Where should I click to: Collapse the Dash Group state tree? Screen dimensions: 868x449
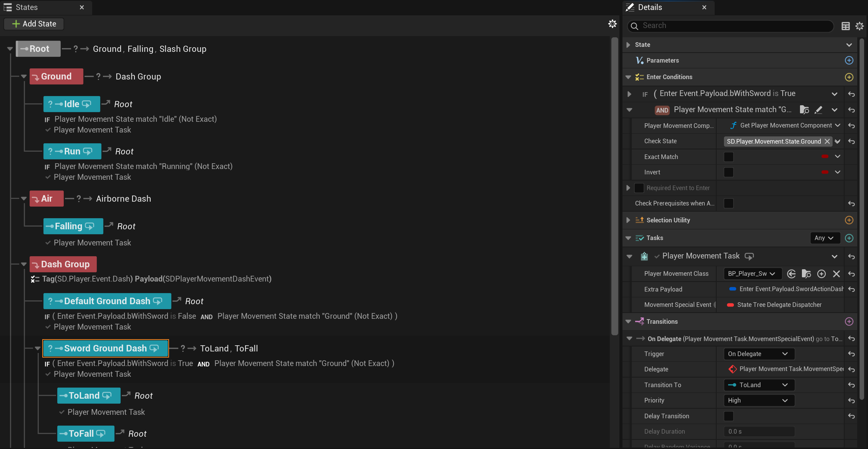[x=24, y=264]
